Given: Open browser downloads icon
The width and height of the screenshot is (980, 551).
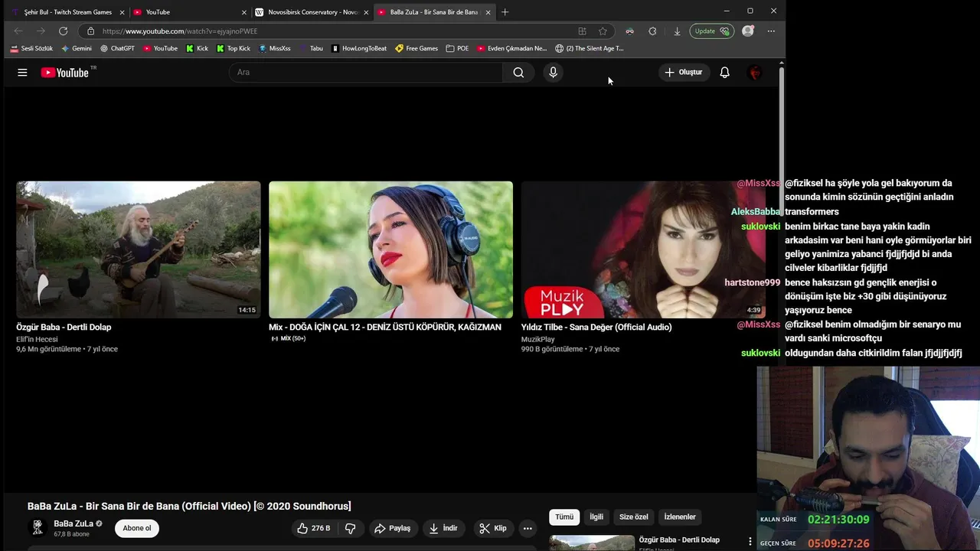Looking at the screenshot, I should pyautogui.click(x=677, y=31).
